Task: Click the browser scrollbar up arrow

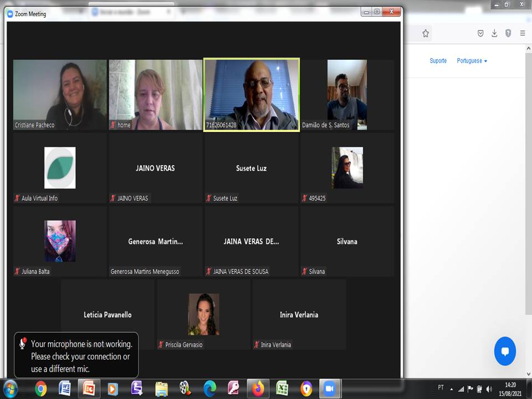Action: click(x=528, y=49)
